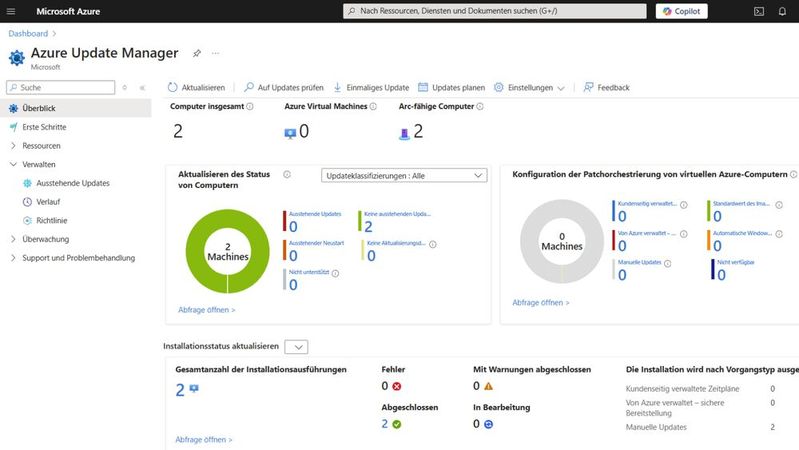Click the Arc-fähige Computer count 2
Viewport: 799px width, 450px height.
pos(418,131)
